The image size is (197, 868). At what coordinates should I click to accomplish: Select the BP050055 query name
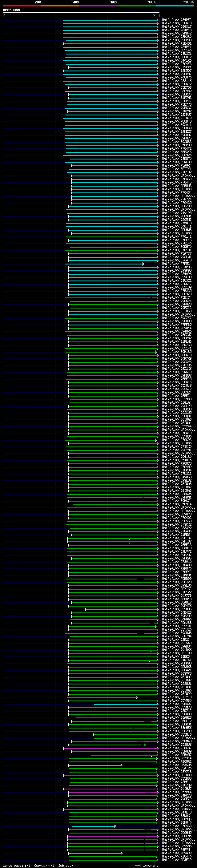point(11,10)
